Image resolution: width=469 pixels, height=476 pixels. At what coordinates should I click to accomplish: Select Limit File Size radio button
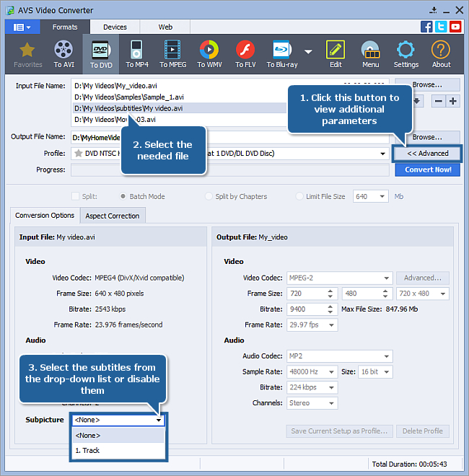[x=299, y=196]
